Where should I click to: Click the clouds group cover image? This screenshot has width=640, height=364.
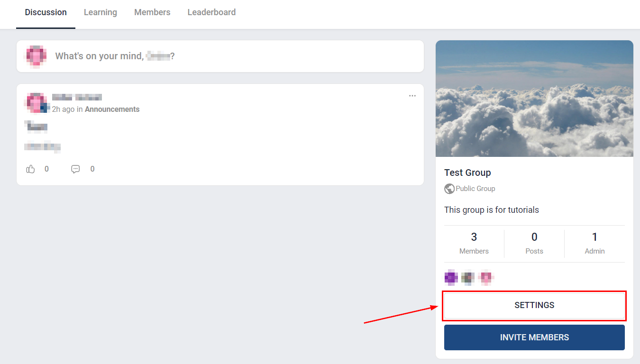pyautogui.click(x=534, y=99)
